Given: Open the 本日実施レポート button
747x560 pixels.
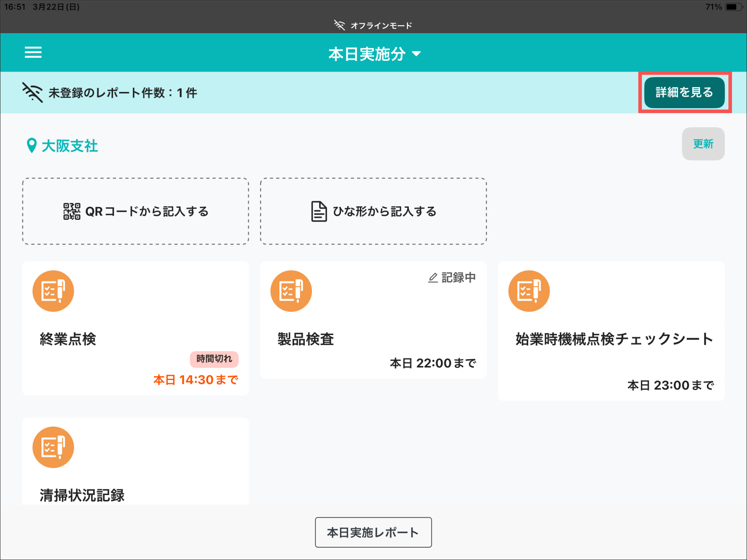Looking at the screenshot, I should pyautogui.click(x=373, y=532).
